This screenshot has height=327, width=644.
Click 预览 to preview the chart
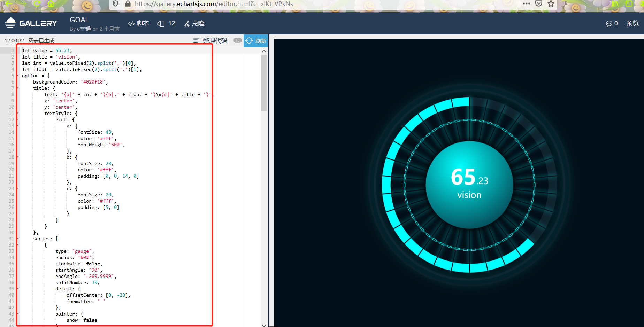point(632,23)
